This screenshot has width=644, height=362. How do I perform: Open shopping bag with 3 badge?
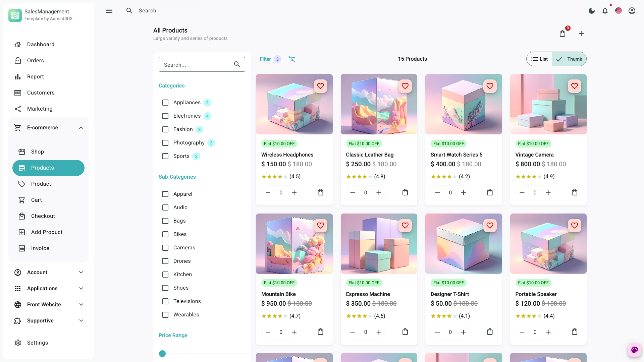[562, 34]
